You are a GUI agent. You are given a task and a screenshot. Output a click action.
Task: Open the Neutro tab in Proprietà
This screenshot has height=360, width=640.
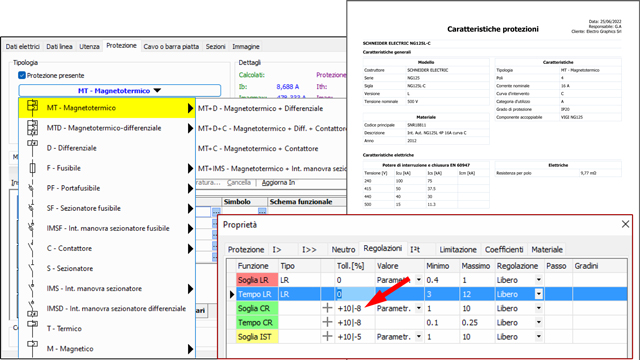tap(343, 249)
